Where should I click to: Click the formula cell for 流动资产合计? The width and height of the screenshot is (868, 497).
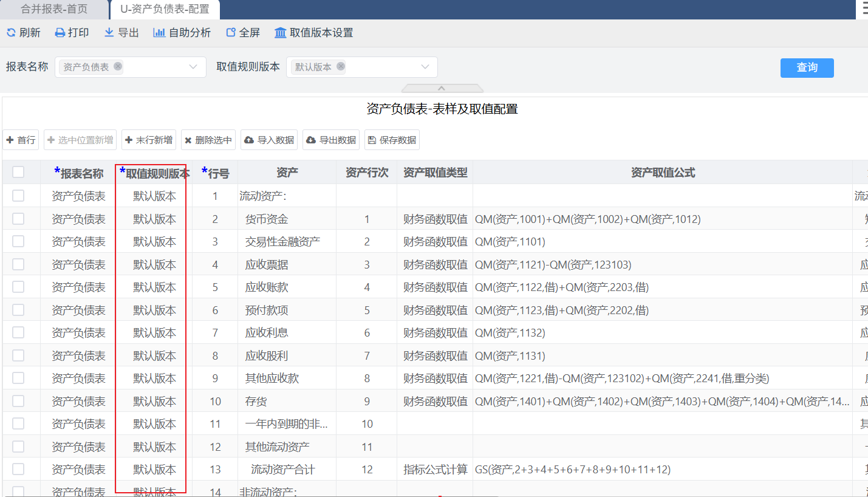[x=662, y=470]
